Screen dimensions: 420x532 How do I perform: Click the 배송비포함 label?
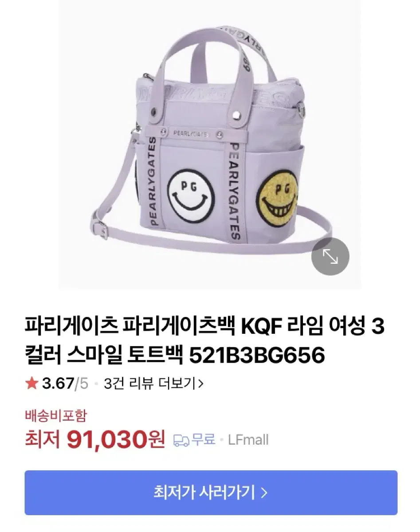tap(55, 416)
